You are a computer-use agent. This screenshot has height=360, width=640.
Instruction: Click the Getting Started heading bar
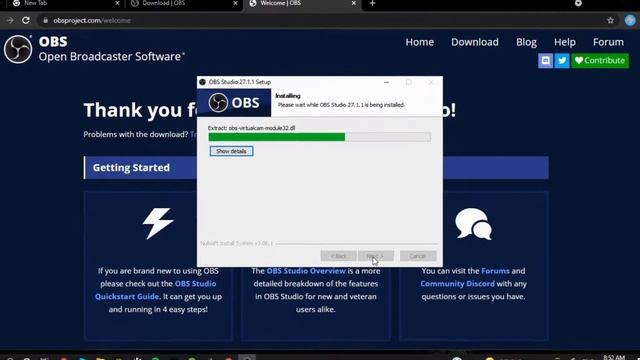pyautogui.click(x=316, y=168)
